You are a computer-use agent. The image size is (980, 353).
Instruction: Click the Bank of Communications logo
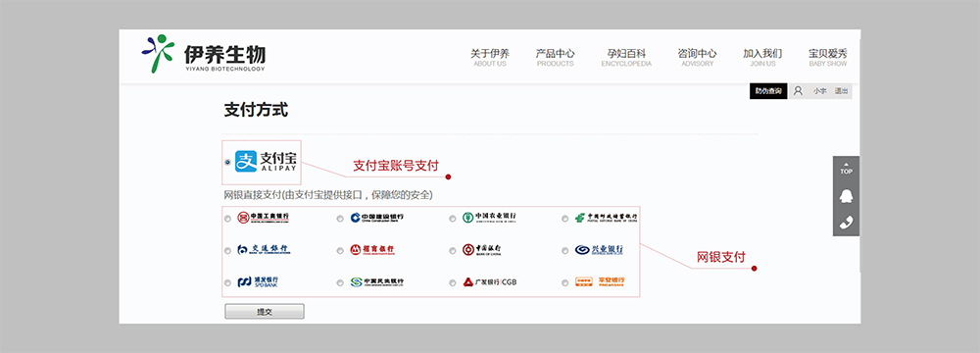(264, 250)
